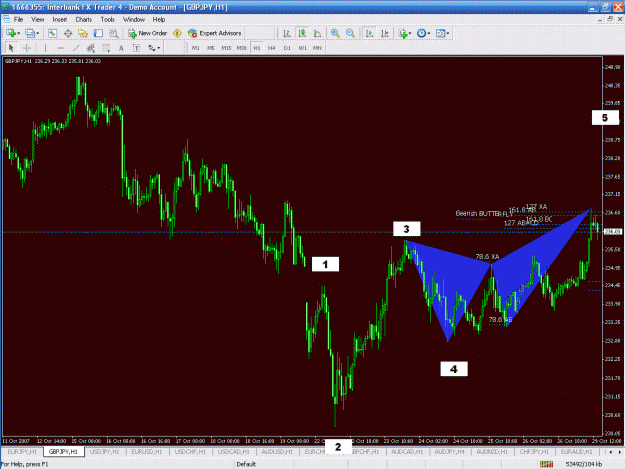Click the connection status bars indicator

(x=546, y=464)
